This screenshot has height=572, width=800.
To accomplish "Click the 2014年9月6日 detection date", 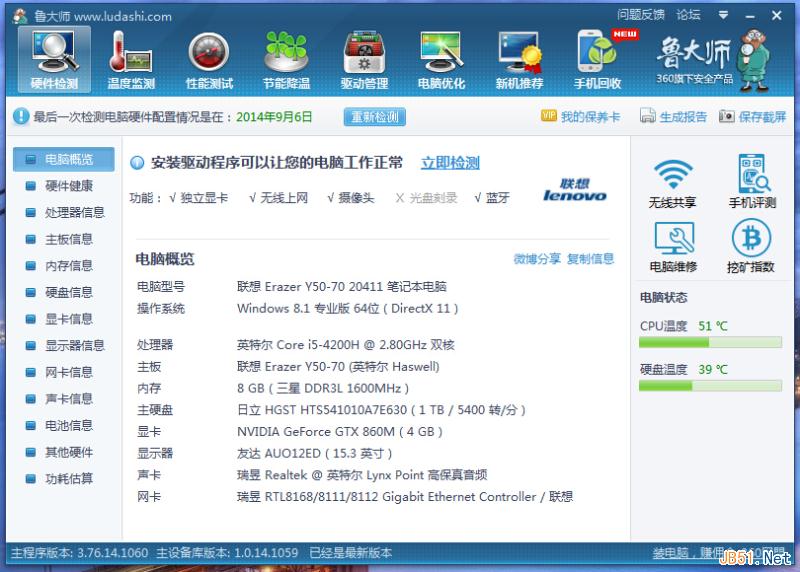I will click(274, 117).
